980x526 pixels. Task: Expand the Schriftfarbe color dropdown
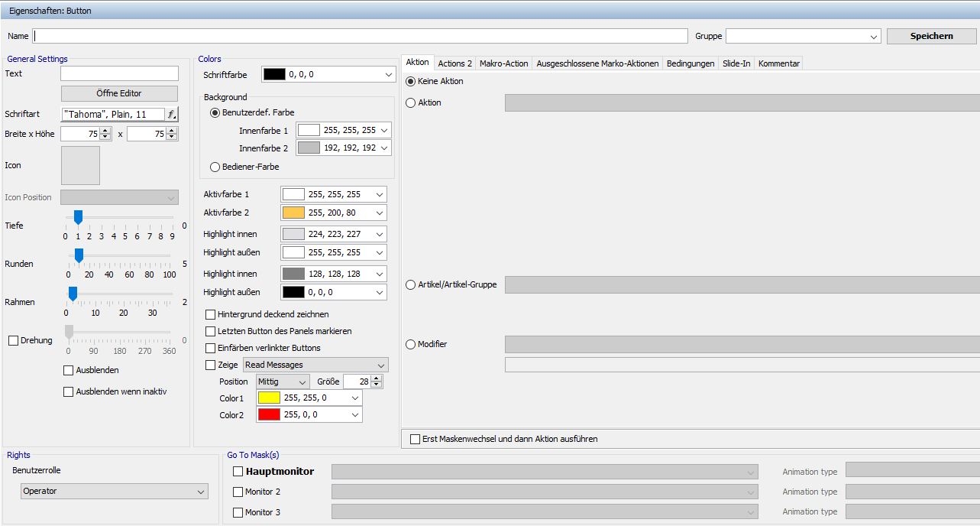(x=328, y=74)
